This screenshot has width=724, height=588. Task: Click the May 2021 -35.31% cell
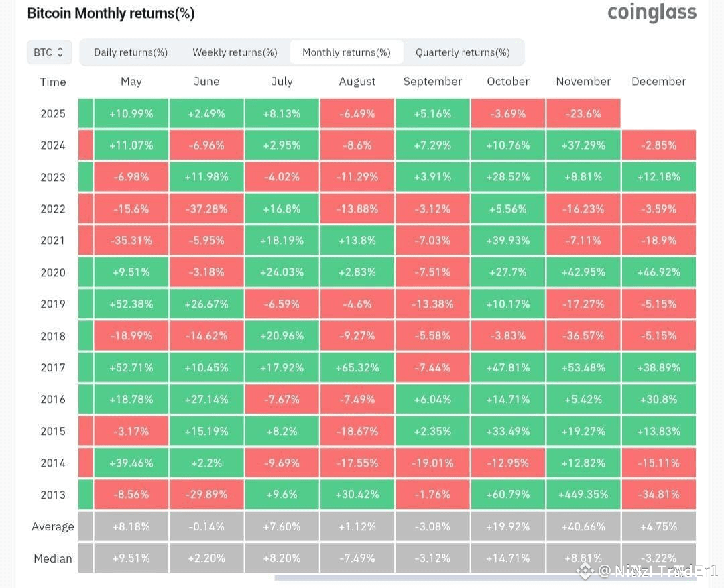(131, 241)
